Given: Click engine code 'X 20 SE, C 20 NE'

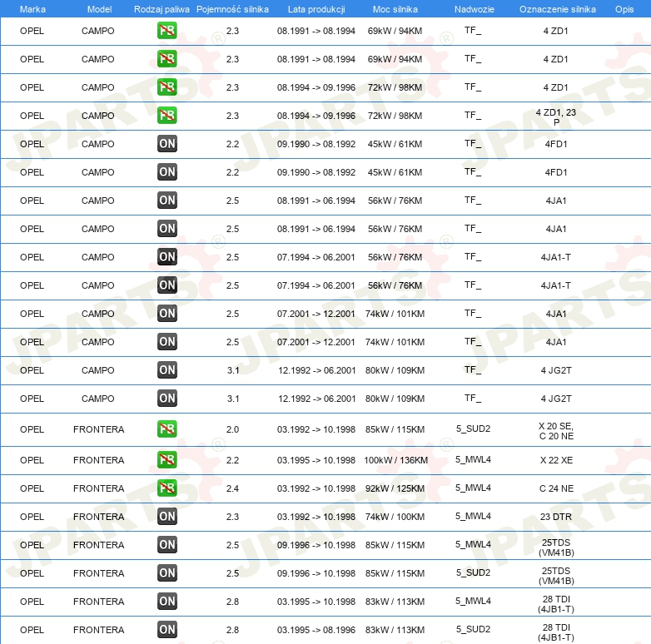Looking at the screenshot, I should (556, 431).
